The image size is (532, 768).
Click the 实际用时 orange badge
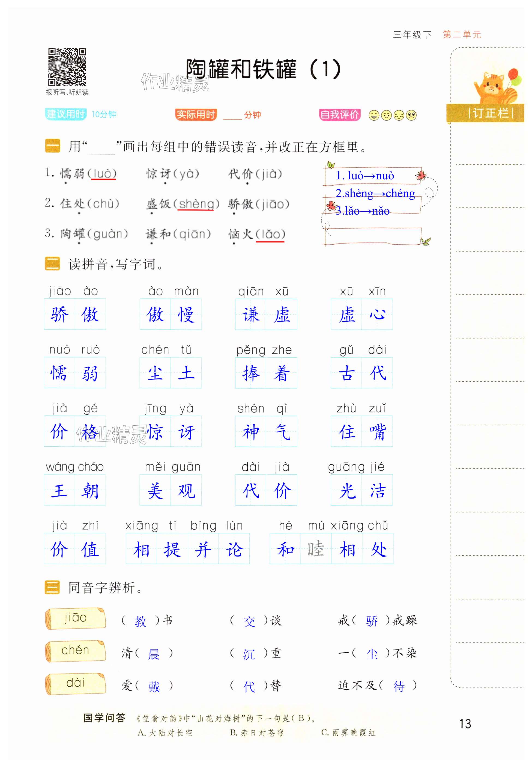(x=196, y=115)
